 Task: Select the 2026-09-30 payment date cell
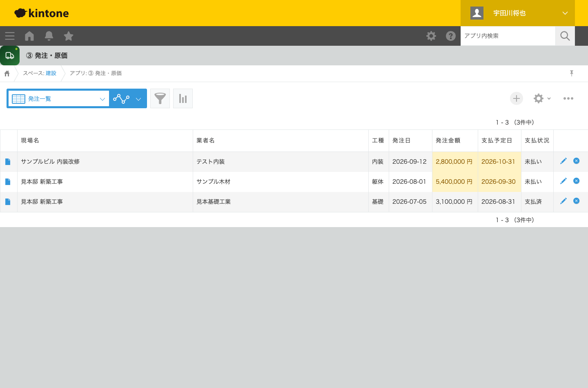tap(499, 182)
